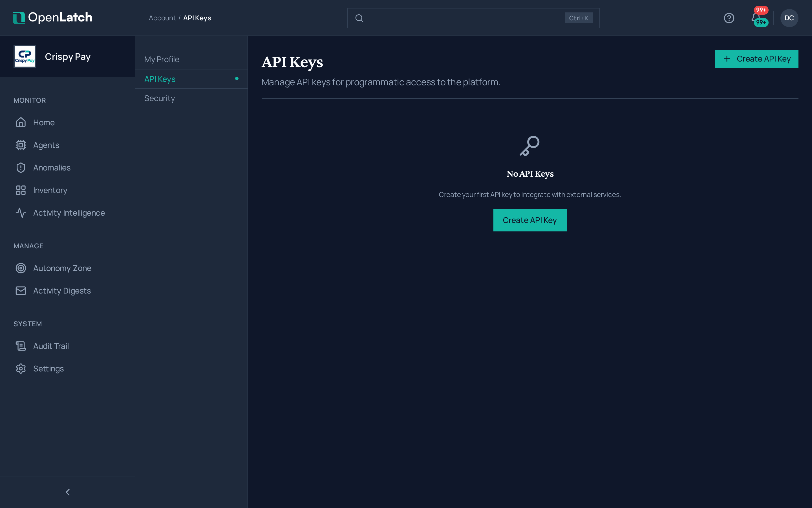This screenshot has width=812, height=508.
Task: Open the DC user avatar menu
Action: click(789, 18)
